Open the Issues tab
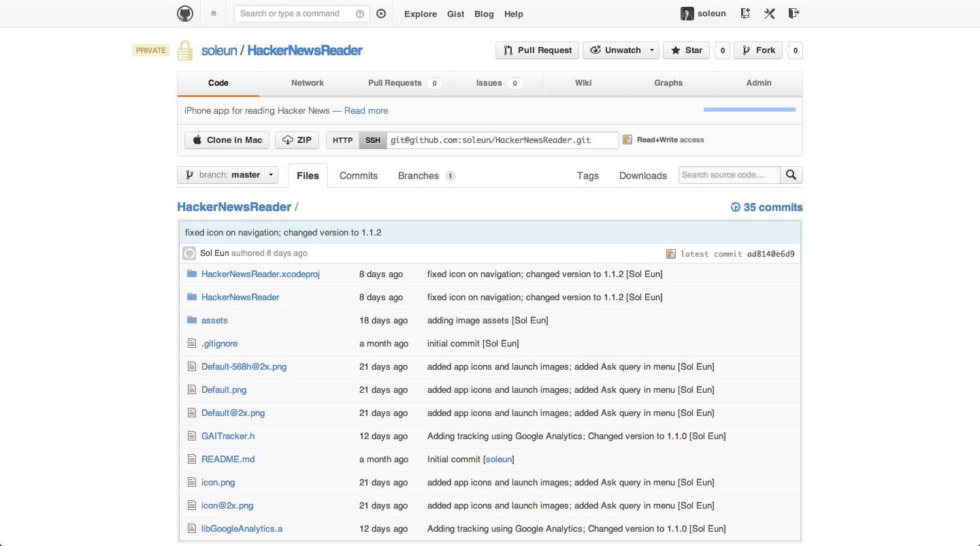 pos(498,83)
